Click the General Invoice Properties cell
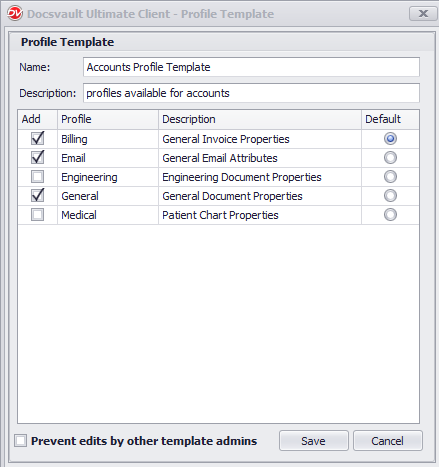 pyautogui.click(x=260, y=139)
